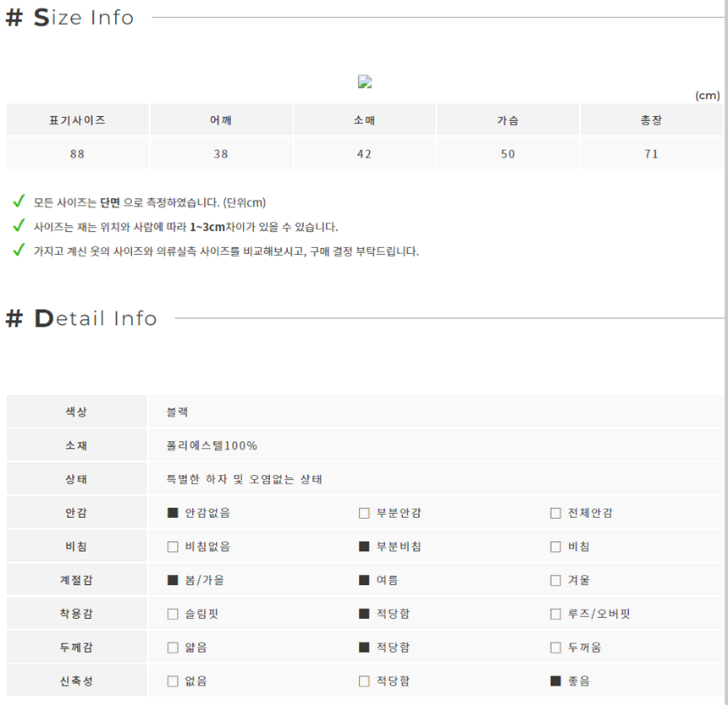Toggle the 안감없음 checkbox
This screenshot has height=728, width=728.
click(173, 513)
